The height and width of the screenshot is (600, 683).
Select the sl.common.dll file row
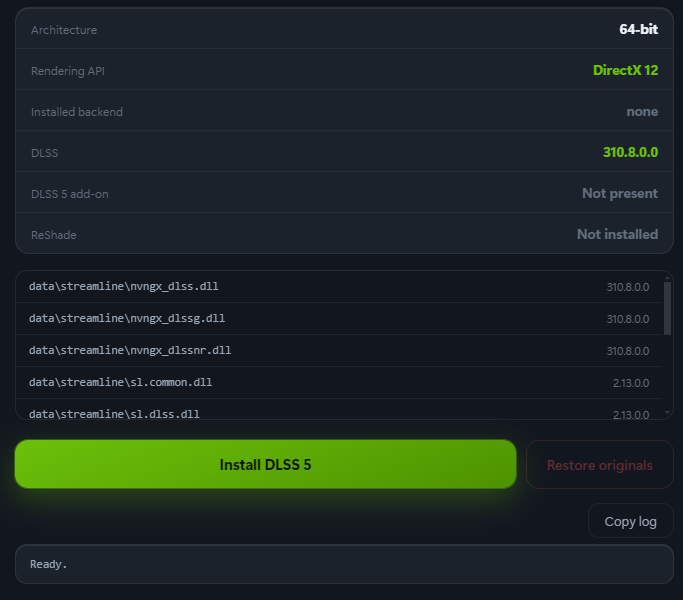pyautogui.click(x=339, y=382)
